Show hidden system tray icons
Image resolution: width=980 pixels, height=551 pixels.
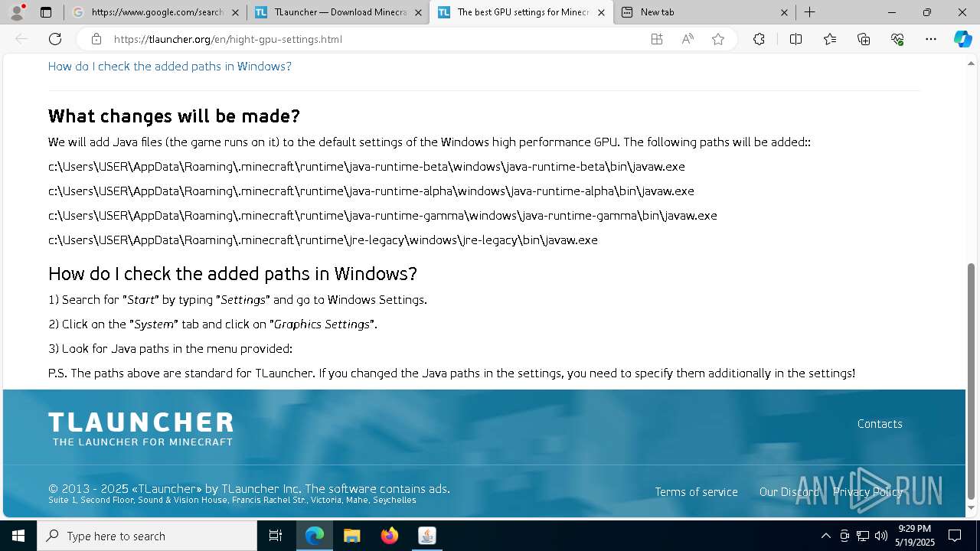click(x=825, y=536)
